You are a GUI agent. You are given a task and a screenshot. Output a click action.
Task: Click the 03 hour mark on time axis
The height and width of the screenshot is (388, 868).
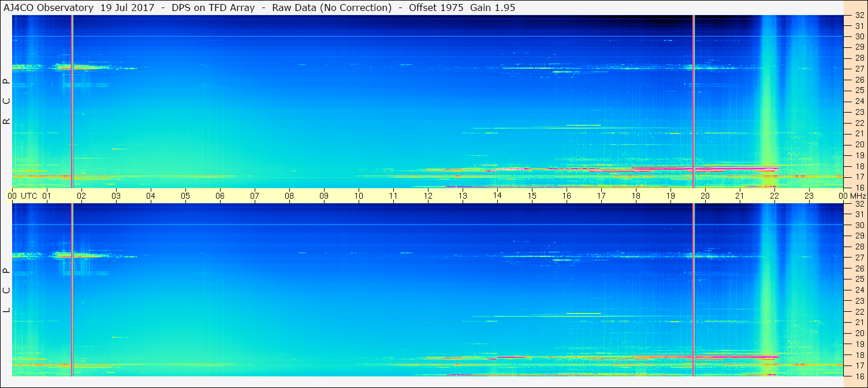[116, 196]
